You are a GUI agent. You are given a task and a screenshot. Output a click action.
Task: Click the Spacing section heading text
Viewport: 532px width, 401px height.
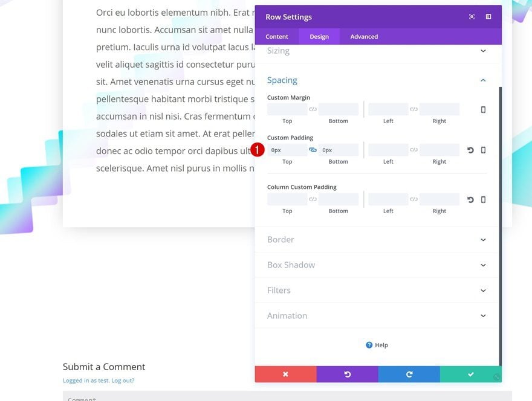click(x=282, y=80)
